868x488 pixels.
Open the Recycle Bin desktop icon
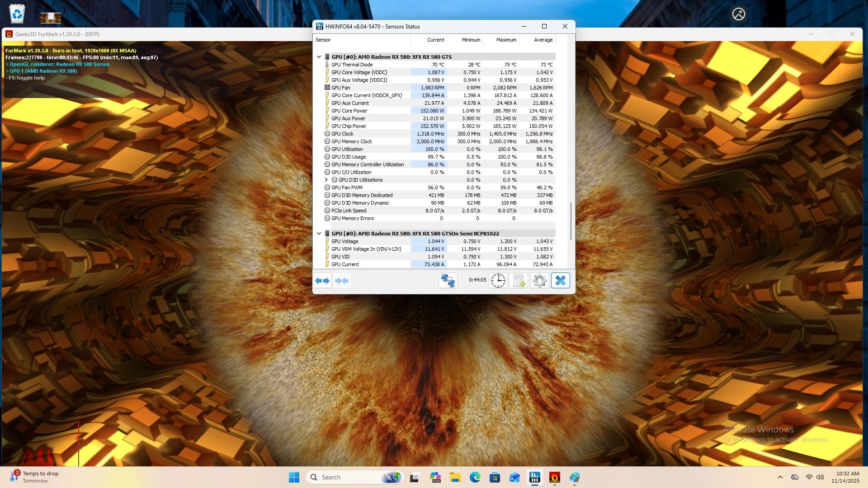(17, 14)
